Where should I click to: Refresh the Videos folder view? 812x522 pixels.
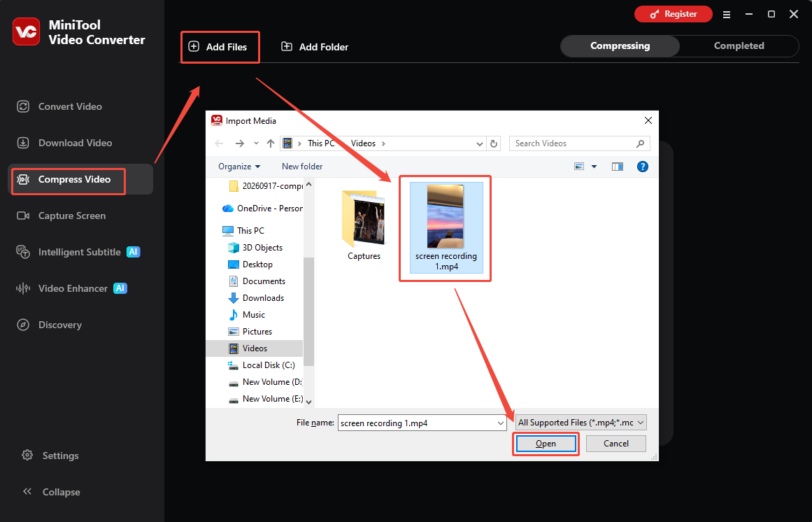click(x=494, y=144)
